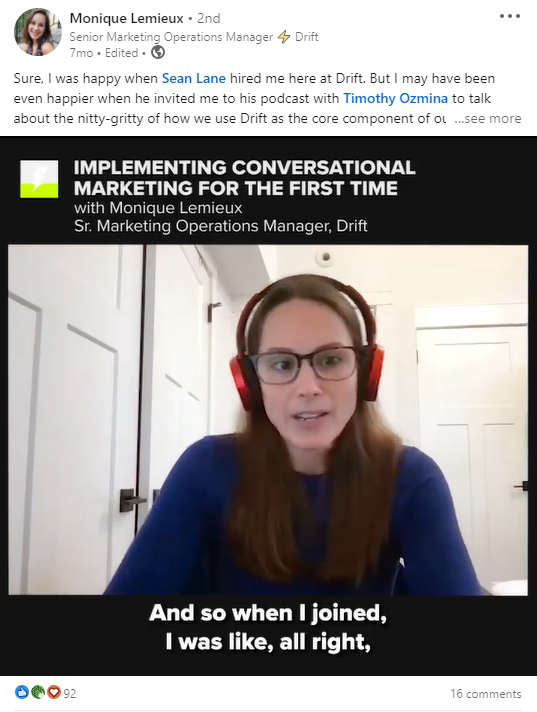The image size is (537, 712).
Task: Open the 16 comments link
Action: pos(486,693)
